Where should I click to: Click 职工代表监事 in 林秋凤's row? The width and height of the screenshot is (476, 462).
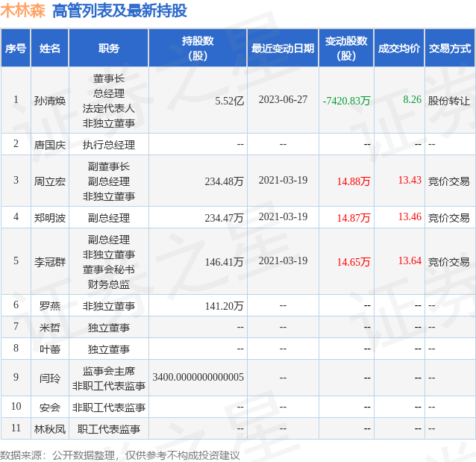(109, 429)
